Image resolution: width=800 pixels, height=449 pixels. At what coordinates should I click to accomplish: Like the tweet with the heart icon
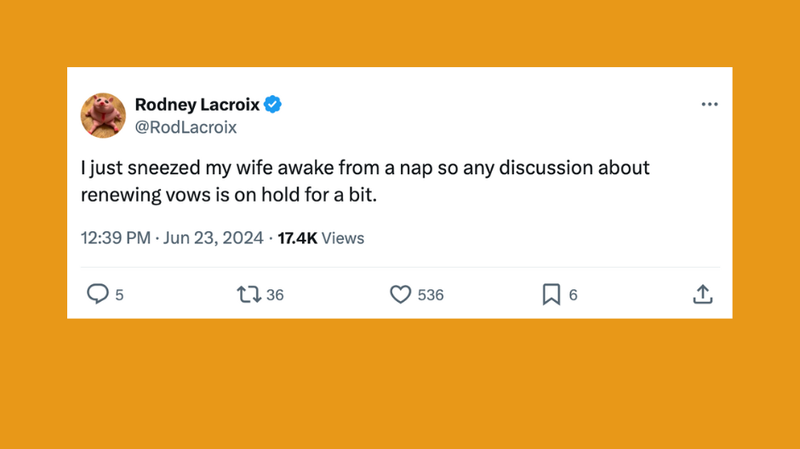coord(400,294)
